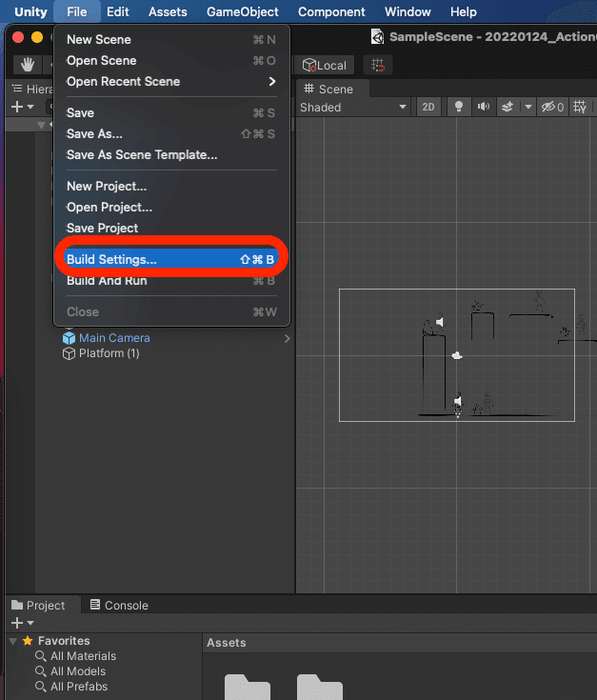Open second folder in Assets
Image resolution: width=597 pixels, height=700 pixels.
click(x=320, y=687)
